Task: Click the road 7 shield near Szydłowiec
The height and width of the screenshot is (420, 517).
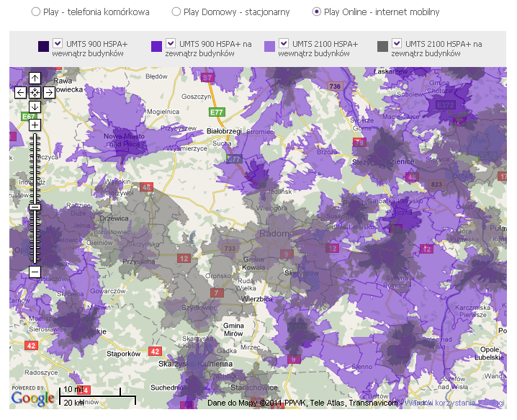Action: tap(217, 292)
